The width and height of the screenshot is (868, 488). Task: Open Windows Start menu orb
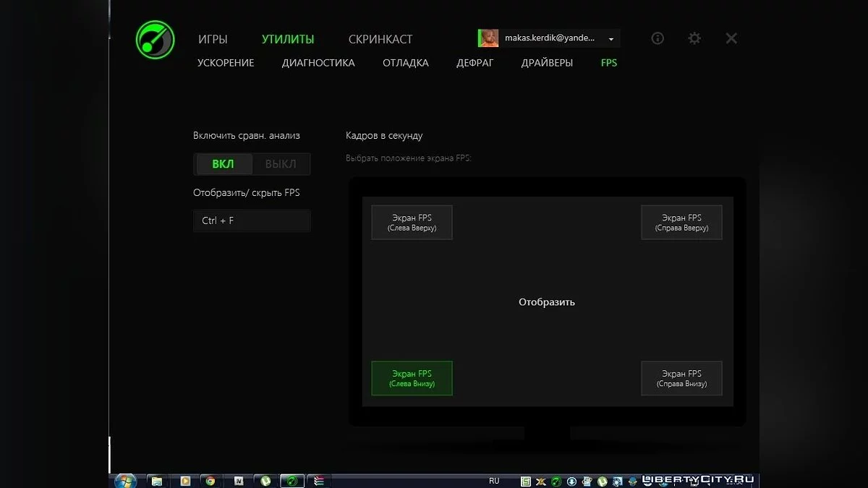[125, 480]
